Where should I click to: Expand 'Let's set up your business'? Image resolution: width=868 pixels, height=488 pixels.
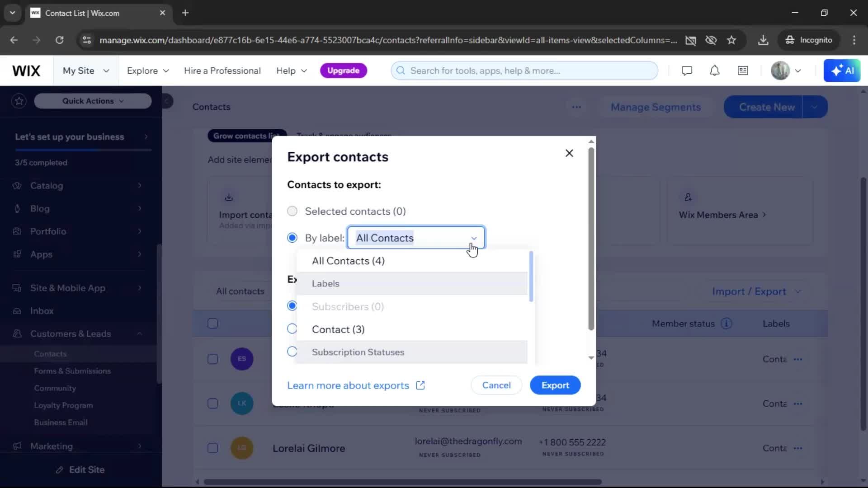point(81,136)
